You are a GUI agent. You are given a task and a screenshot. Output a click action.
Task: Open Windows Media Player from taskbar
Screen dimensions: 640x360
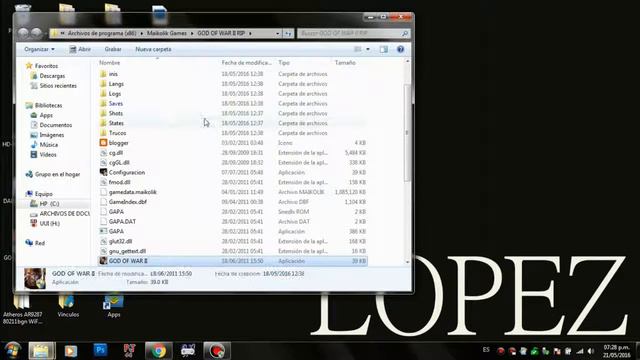point(71,350)
